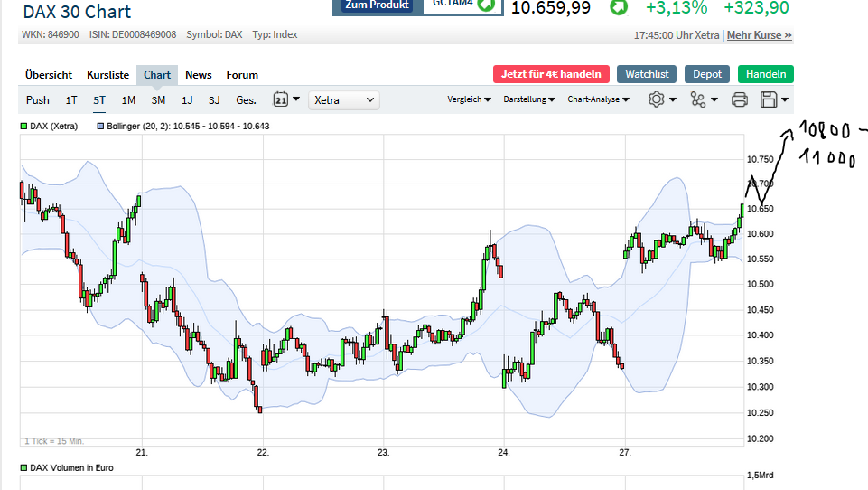The image size is (868, 490).
Task: Click the share chart icon
Action: pyautogui.click(x=703, y=99)
